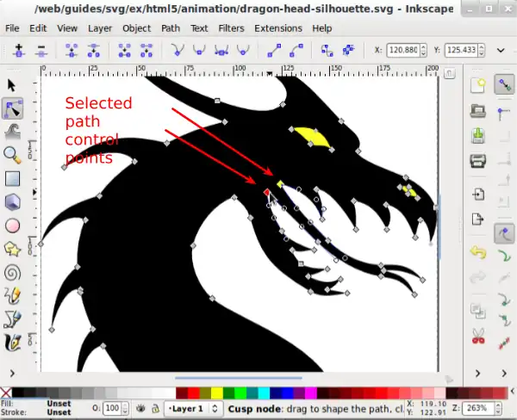Choose the Zoom magnifier tool

[13, 155]
